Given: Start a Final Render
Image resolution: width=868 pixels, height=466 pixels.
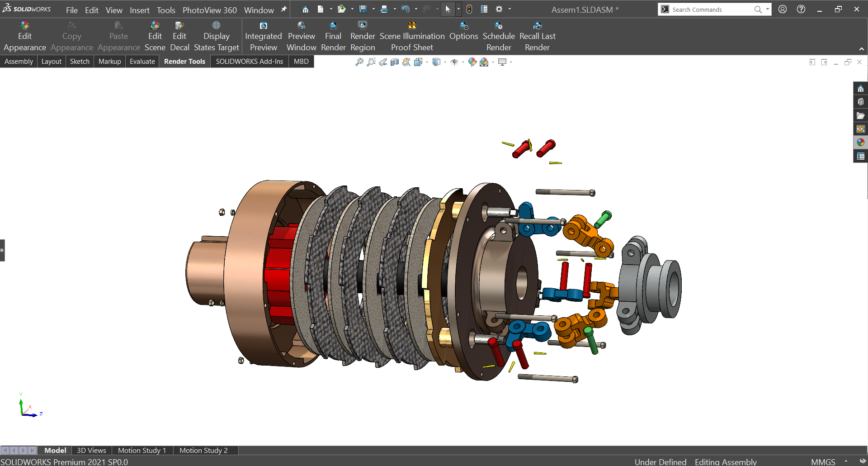Looking at the screenshot, I should (333, 35).
